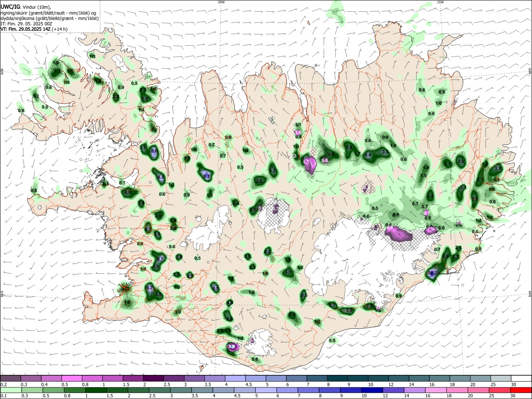The image size is (532, 399).
Task: Pick the light lavender 4–4.5 snow swatch
Action: (x=235, y=379)
